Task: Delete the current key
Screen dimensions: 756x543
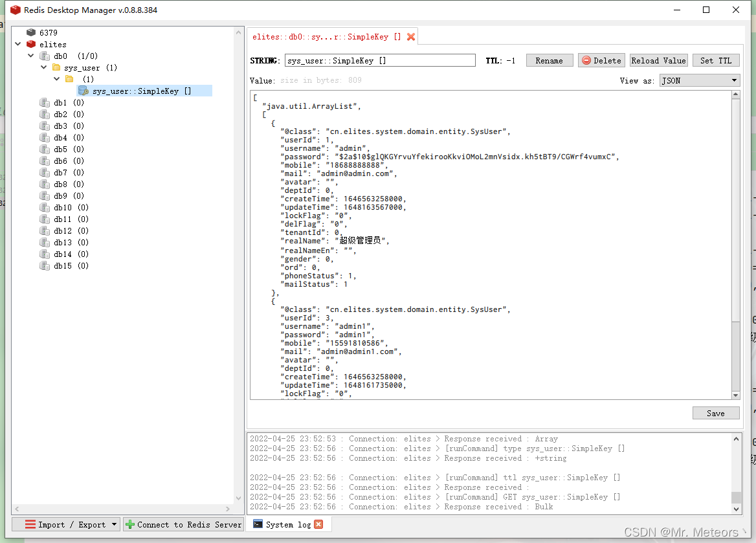Action: pyautogui.click(x=601, y=61)
